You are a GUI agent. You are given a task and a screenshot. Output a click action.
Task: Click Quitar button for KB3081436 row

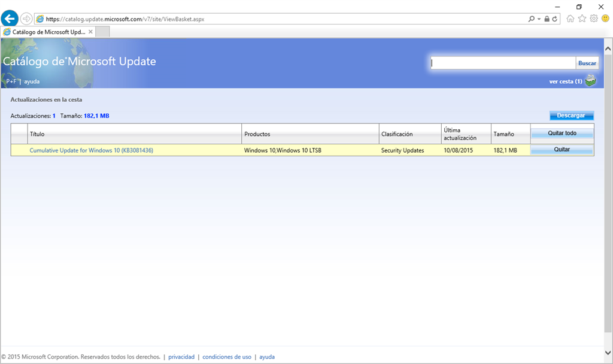pos(562,149)
